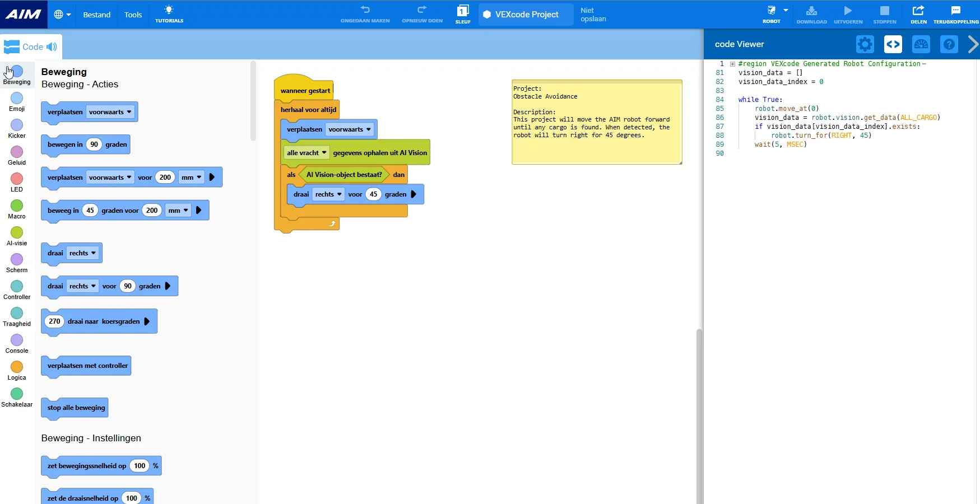Expand the collapsed region on line 1

pyautogui.click(x=732, y=64)
